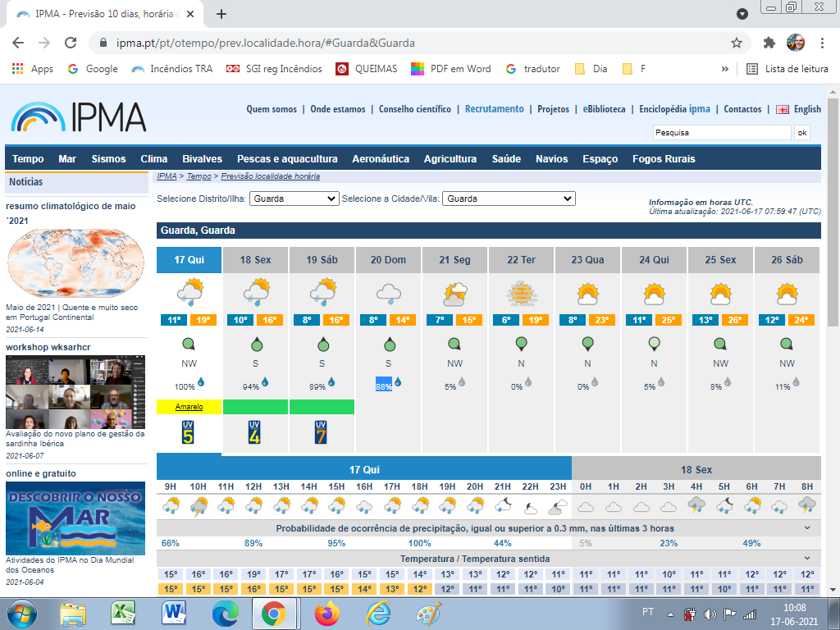The image size is (840, 630).
Task: Open Incêndios TRA bookmark
Action: pos(171,69)
